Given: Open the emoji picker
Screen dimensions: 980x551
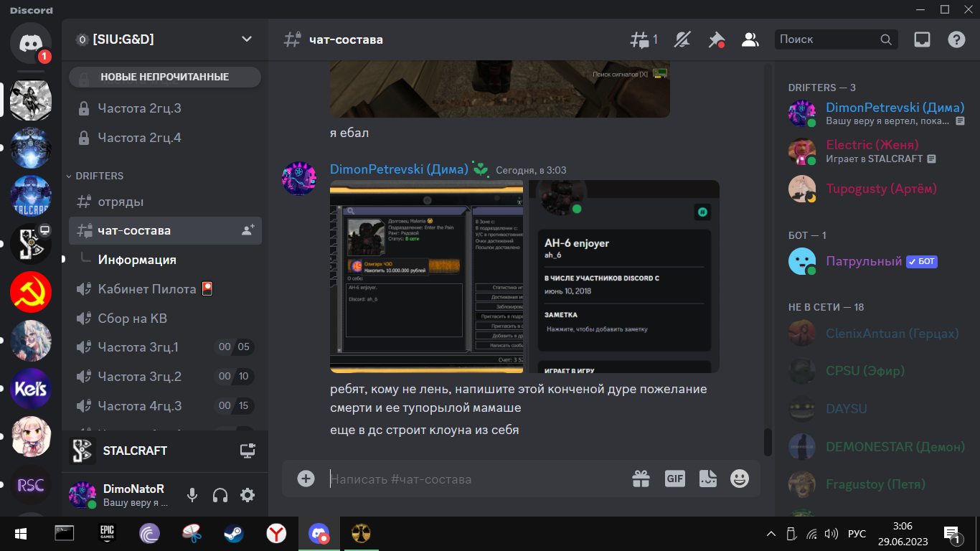Looking at the screenshot, I should point(740,479).
